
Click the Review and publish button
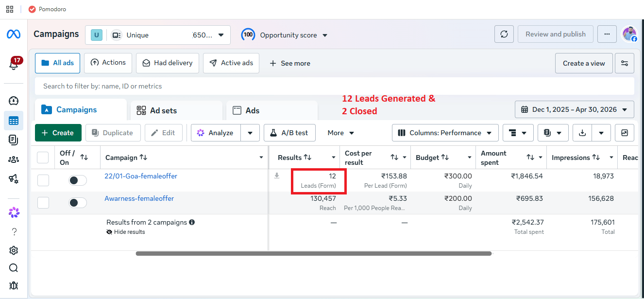(x=556, y=34)
